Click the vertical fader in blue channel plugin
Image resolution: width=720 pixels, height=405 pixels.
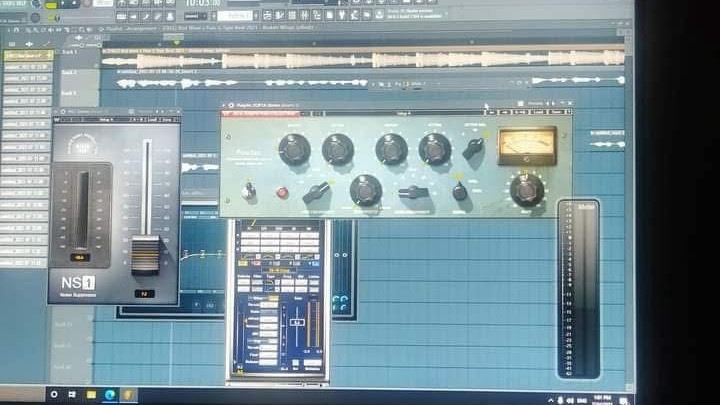297,323
